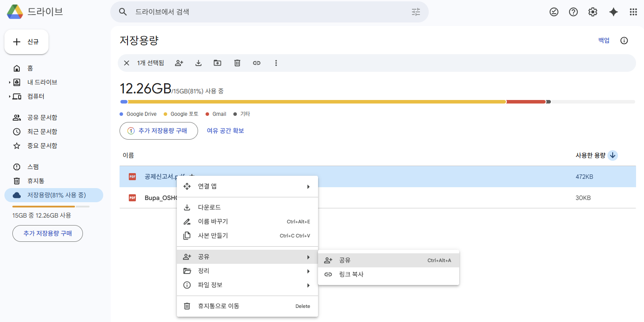Expand the 내 드라이브 tree arrow
The width and height of the screenshot is (644, 322).
click(x=9, y=82)
